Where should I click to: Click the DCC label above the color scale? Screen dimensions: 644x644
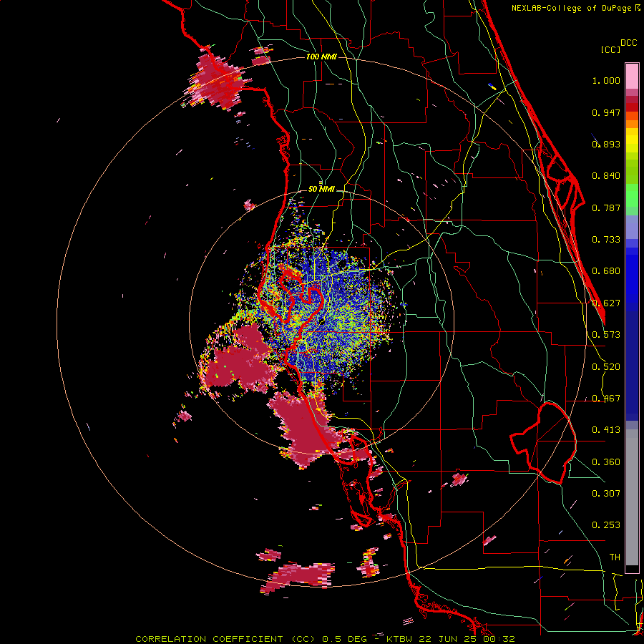click(x=629, y=43)
